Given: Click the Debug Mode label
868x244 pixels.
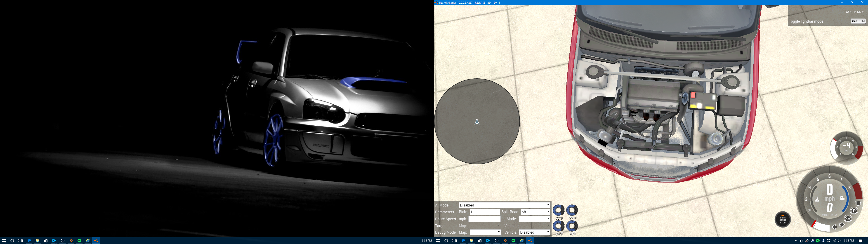Looking at the screenshot, I should 445,232.
